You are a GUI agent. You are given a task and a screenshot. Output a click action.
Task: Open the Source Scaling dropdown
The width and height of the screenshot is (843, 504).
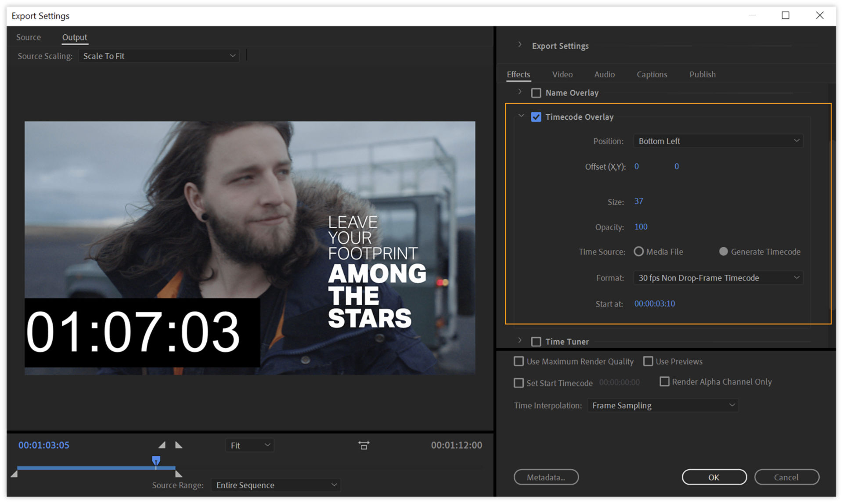(159, 56)
